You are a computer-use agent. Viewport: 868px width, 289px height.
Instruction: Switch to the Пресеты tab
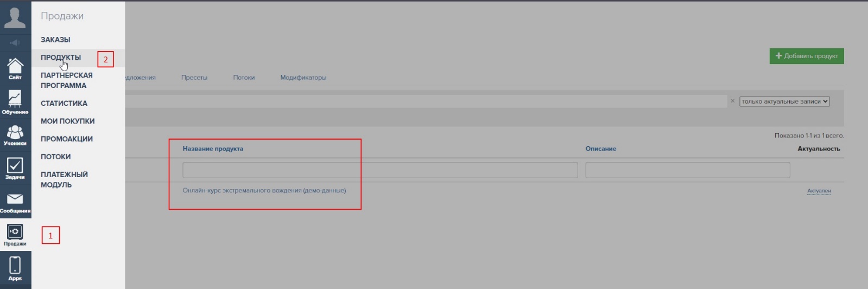(194, 78)
